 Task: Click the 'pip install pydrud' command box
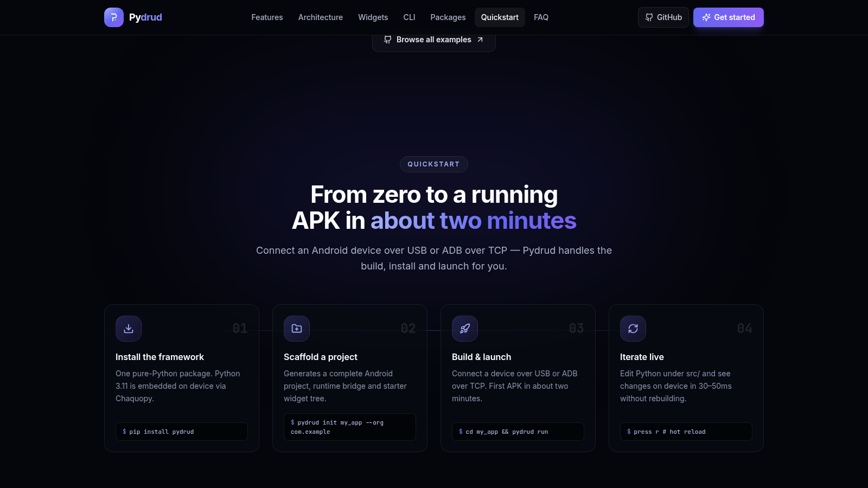(182, 432)
